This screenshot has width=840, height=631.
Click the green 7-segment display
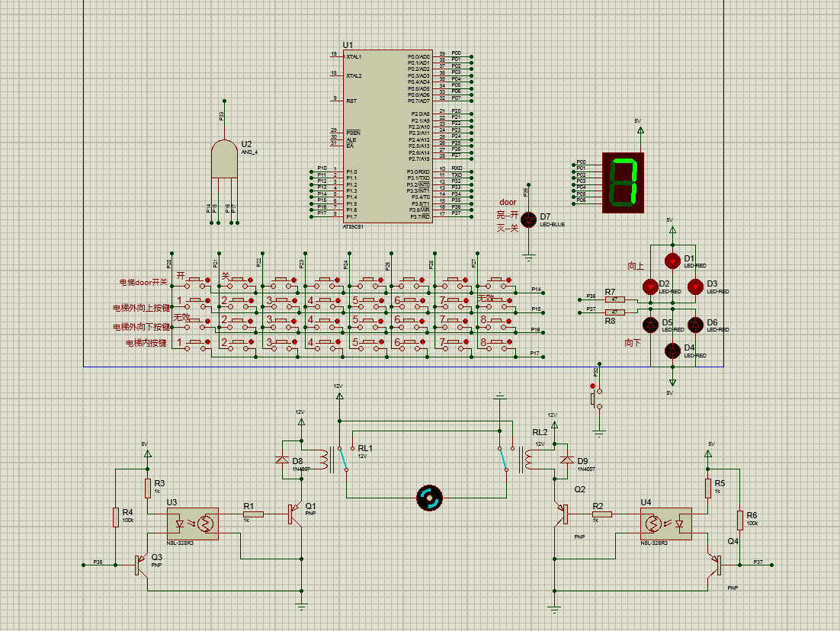point(623,183)
